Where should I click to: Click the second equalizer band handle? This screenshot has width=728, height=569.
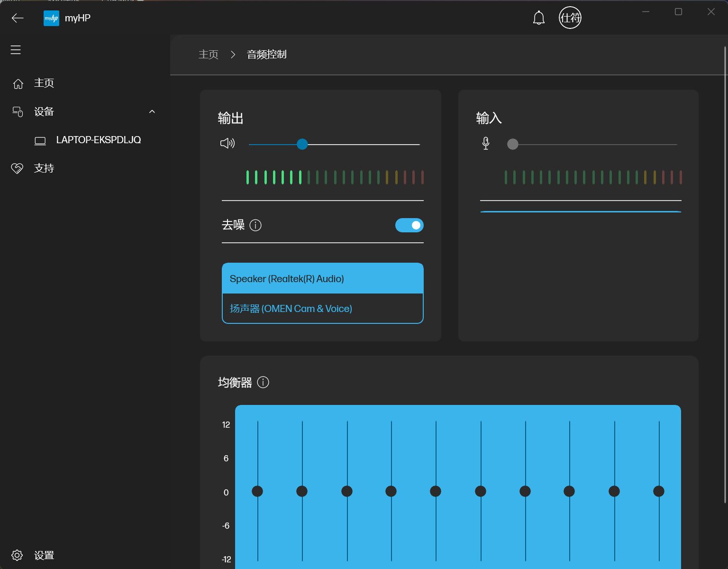point(302,491)
